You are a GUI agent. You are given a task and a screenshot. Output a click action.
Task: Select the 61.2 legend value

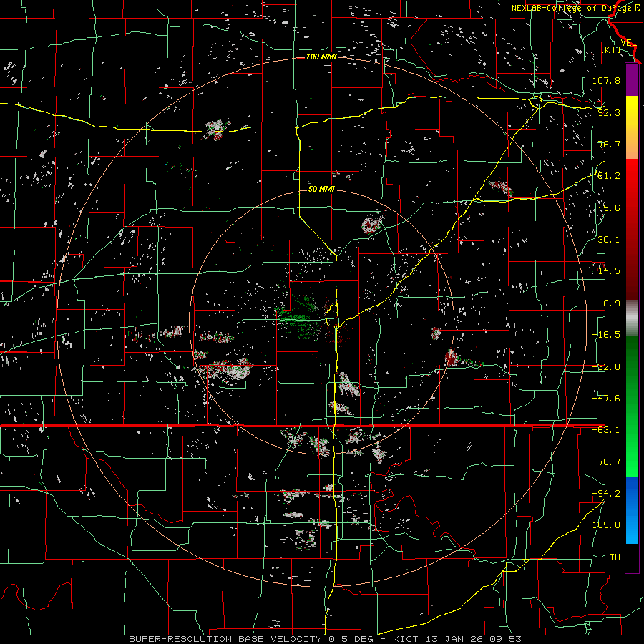click(609, 176)
